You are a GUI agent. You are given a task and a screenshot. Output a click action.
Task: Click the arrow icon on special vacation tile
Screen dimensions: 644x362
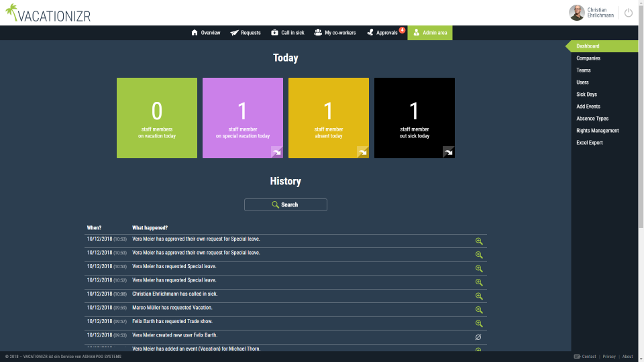277,152
